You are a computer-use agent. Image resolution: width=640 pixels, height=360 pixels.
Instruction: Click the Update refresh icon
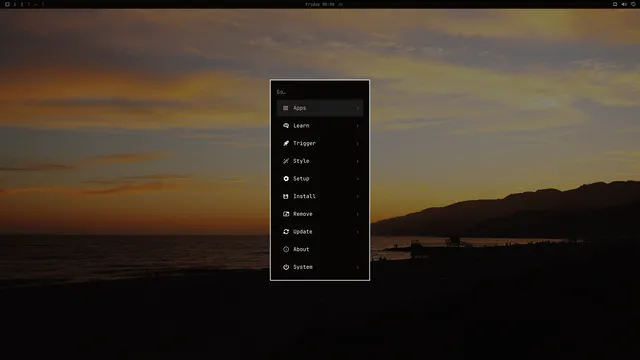pos(286,231)
